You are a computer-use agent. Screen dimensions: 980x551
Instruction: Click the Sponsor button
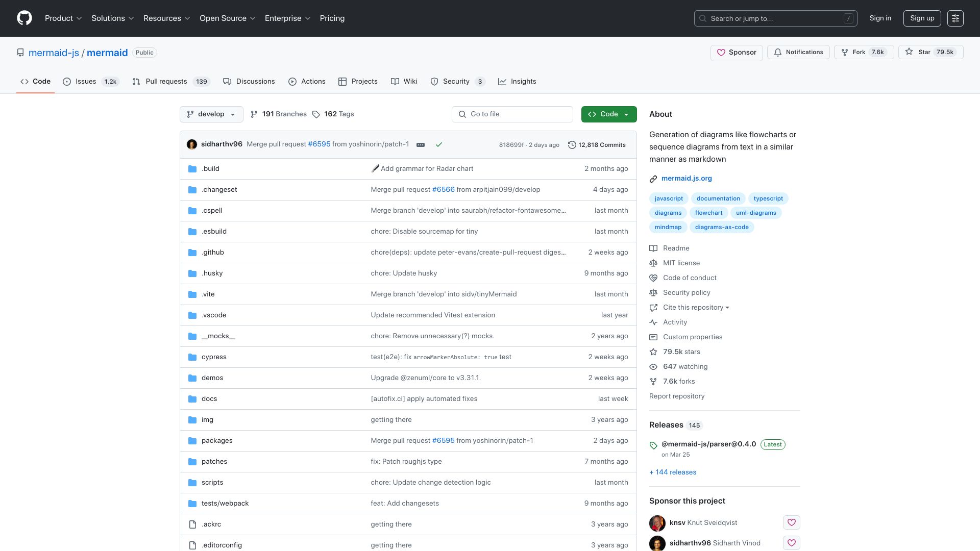[737, 53]
